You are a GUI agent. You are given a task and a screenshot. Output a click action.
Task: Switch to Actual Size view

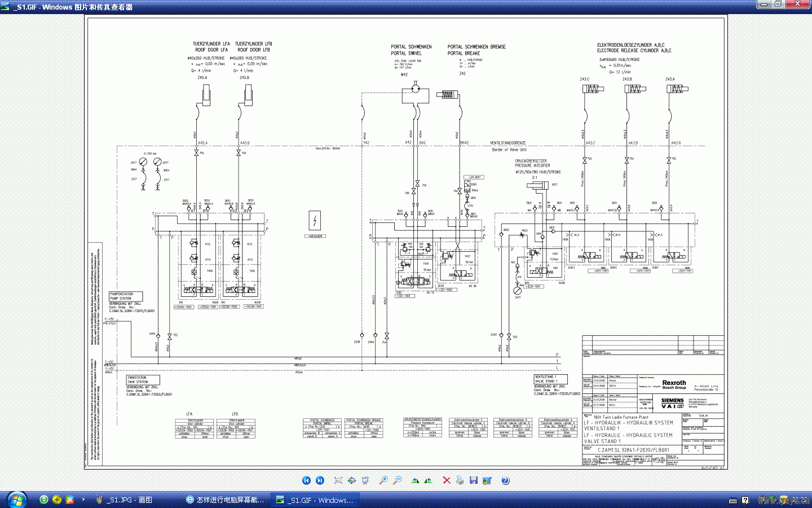[x=351, y=480]
